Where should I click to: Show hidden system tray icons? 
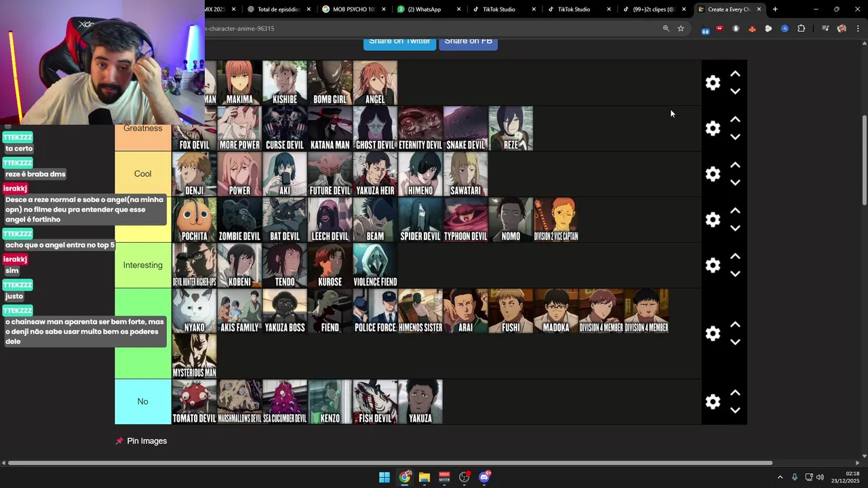(780, 477)
